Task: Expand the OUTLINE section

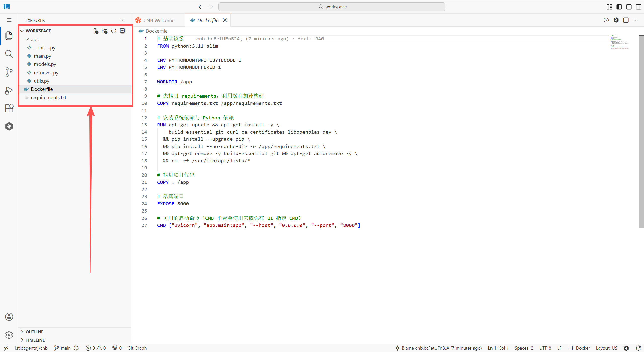Action: point(34,332)
